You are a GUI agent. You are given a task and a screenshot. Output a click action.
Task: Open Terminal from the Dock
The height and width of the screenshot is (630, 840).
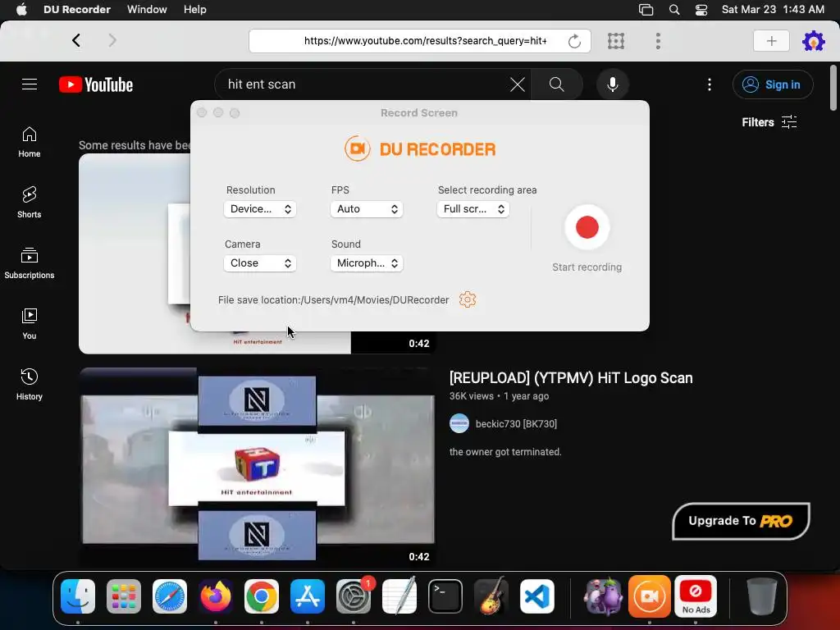[445, 596]
